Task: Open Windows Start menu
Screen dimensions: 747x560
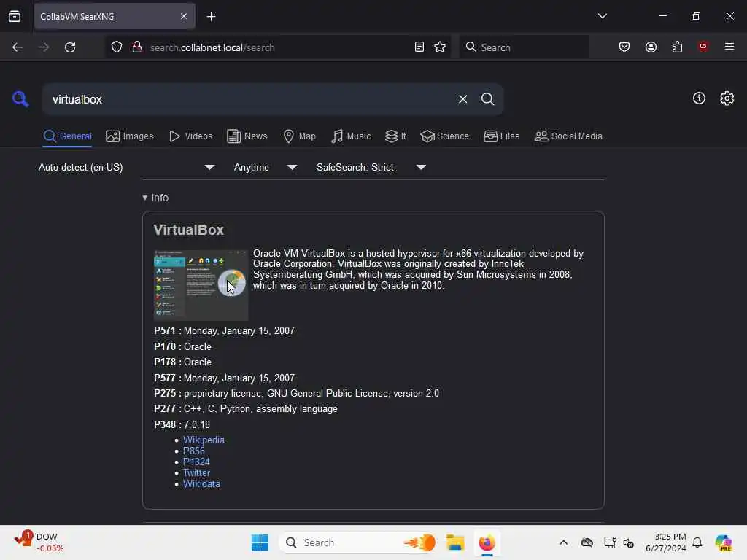Action: click(260, 542)
